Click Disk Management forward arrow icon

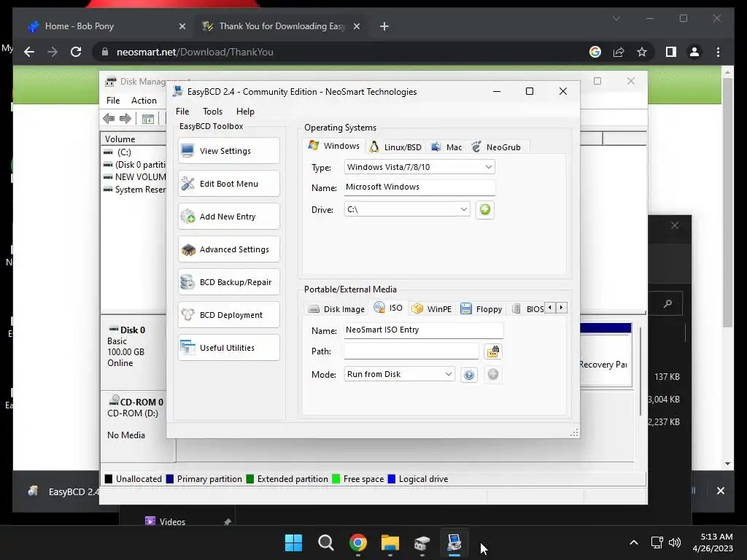(125, 119)
